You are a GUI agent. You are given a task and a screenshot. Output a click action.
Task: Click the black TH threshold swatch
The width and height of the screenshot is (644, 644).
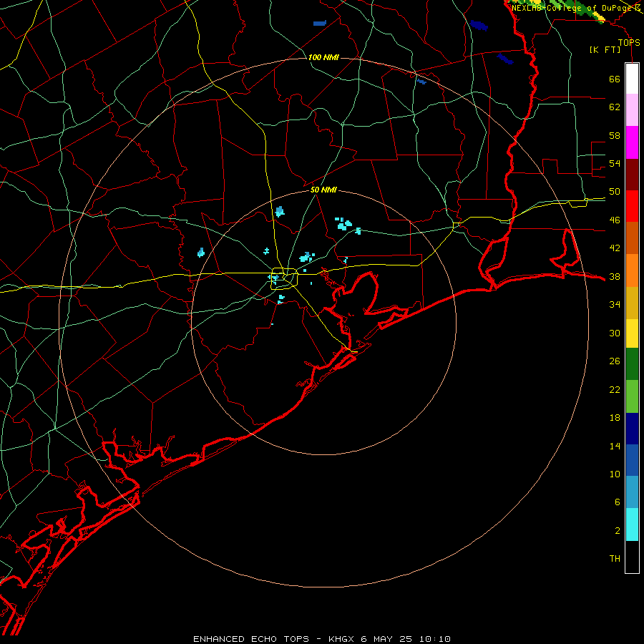(x=632, y=557)
